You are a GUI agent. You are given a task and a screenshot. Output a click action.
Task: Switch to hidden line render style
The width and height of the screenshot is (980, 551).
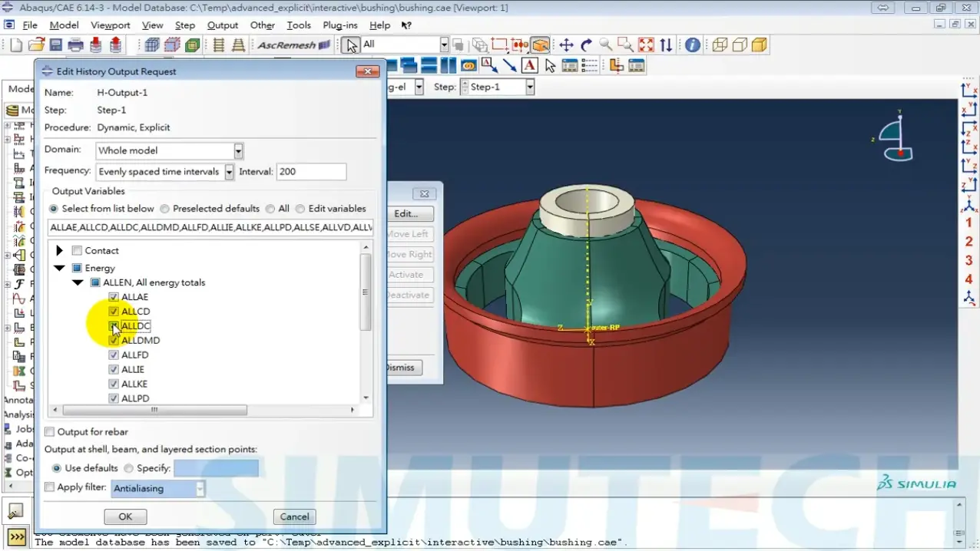click(740, 45)
